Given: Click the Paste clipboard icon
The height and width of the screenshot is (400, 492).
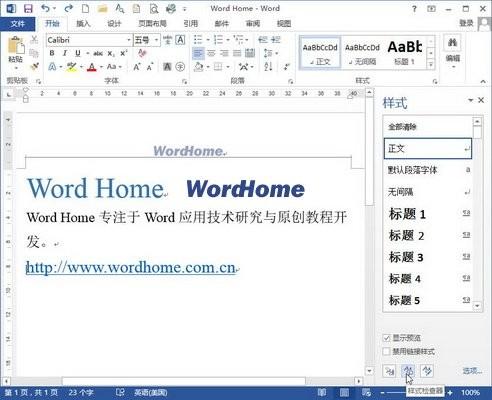Looking at the screenshot, I should [16, 46].
